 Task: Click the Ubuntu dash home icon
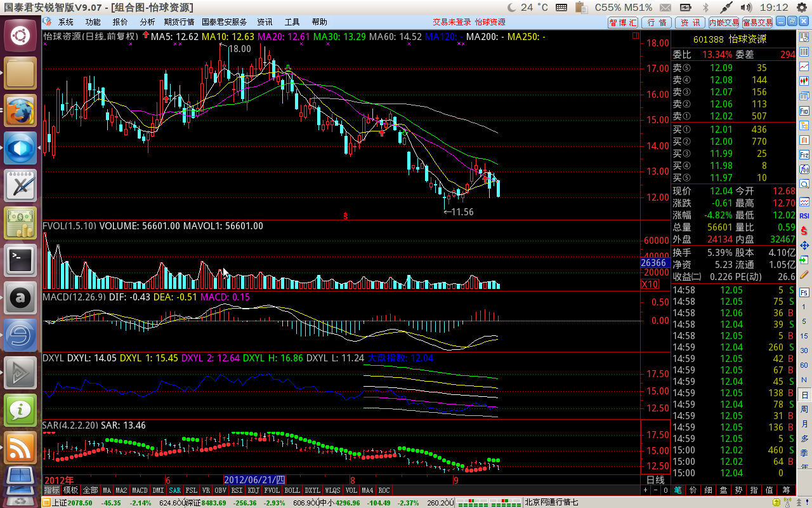[21, 36]
